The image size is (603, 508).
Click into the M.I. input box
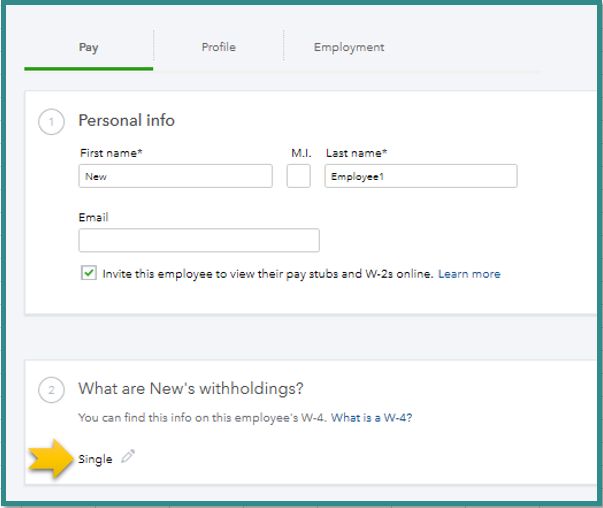[298, 176]
